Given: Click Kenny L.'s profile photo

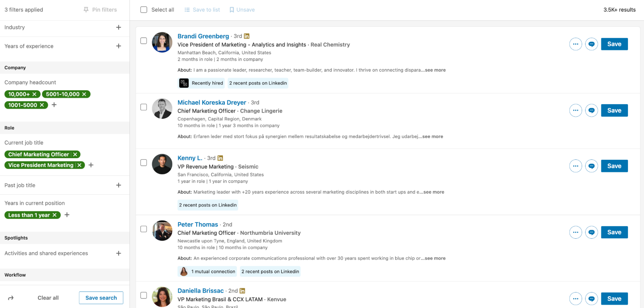Looking at the screenshot, I should 162,164.
